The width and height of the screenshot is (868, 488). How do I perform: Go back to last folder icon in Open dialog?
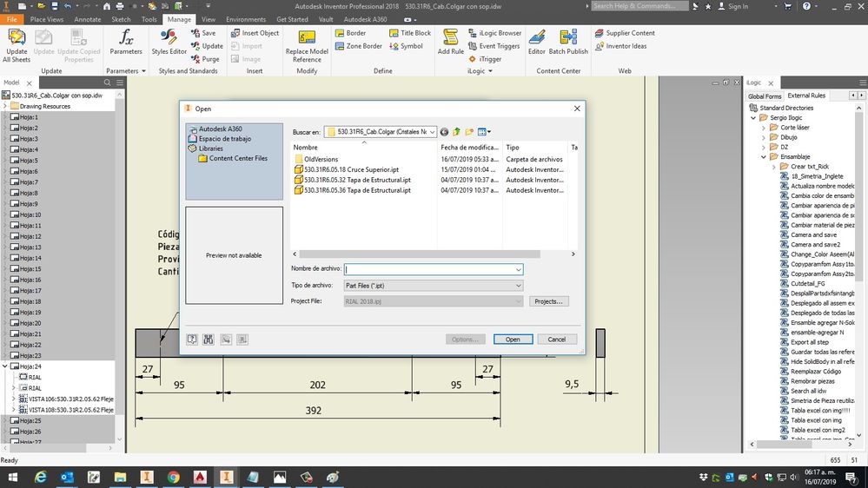pyautogui.click(x=444, y=132)
